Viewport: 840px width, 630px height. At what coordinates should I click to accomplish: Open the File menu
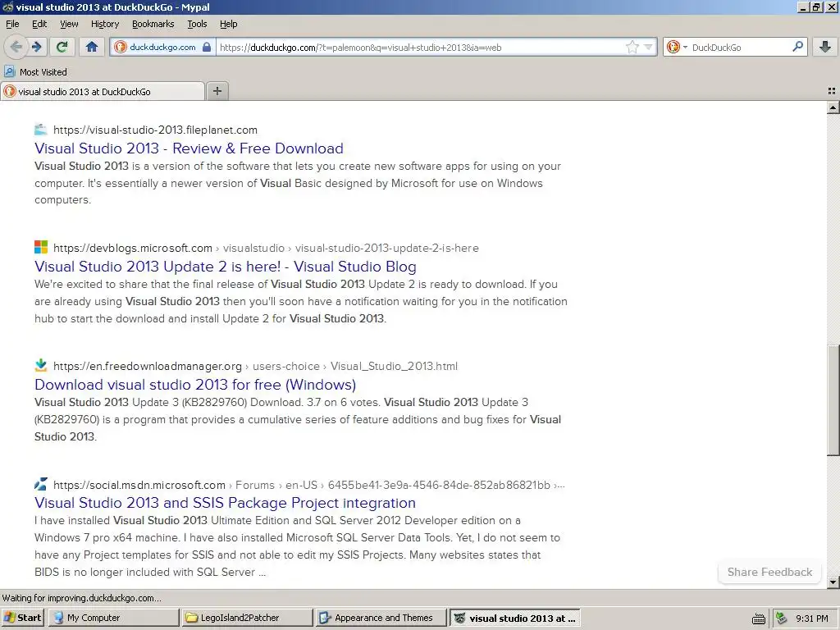pos(12,24)
